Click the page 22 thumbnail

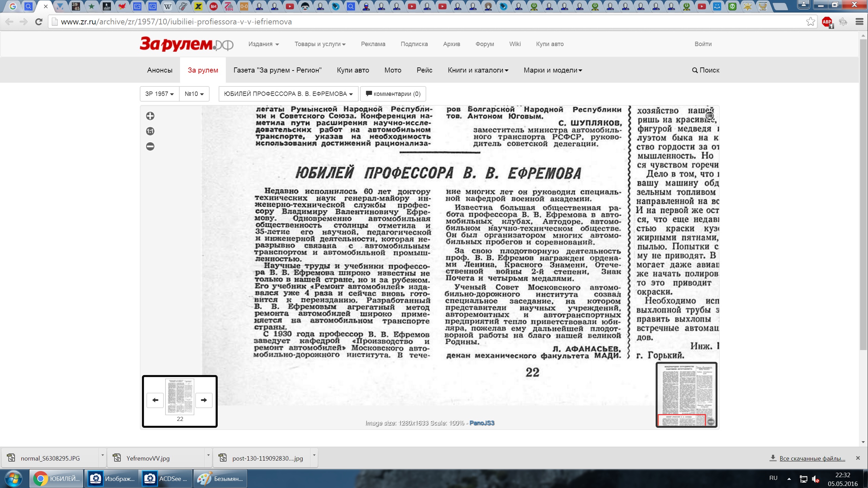(x=180, y=397)
